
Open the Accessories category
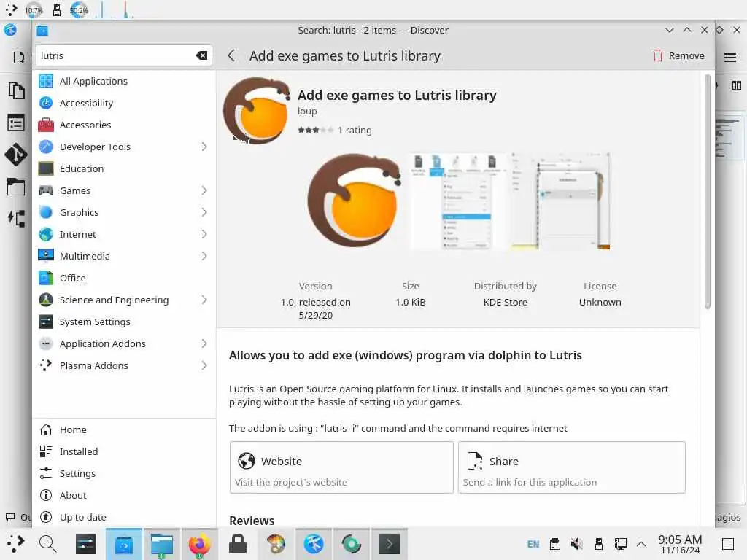(124, 125)
